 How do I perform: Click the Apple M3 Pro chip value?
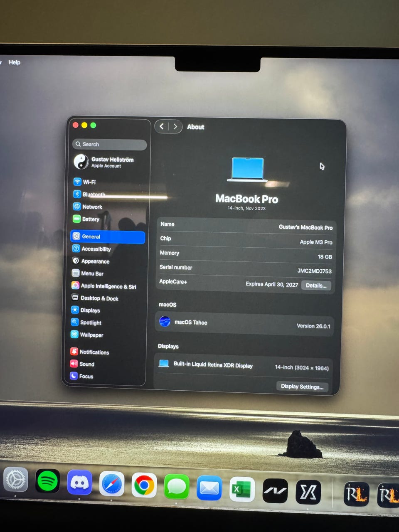point(316,242)
